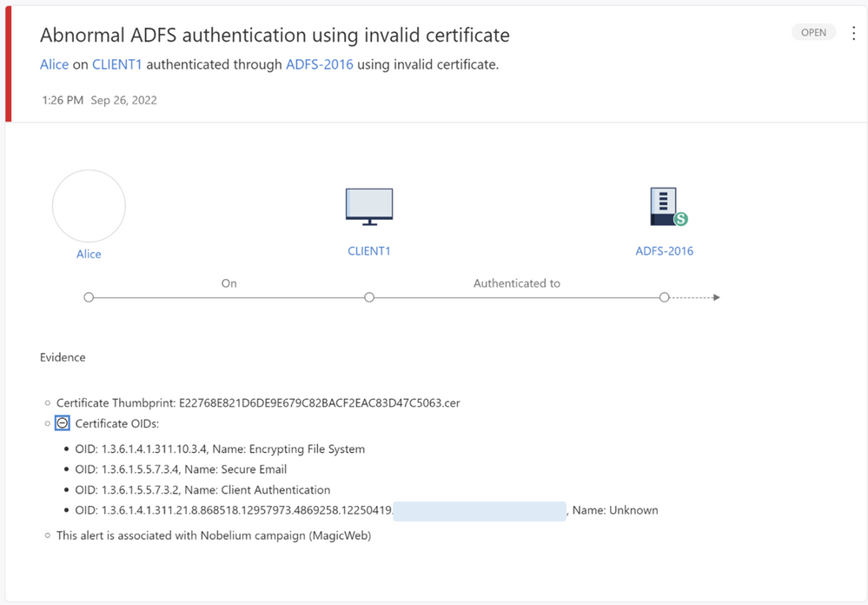This screenshot has height=605, width=868.
Task: Click the ADFS-2016 label under server
Action: click(x=665, y=251)
